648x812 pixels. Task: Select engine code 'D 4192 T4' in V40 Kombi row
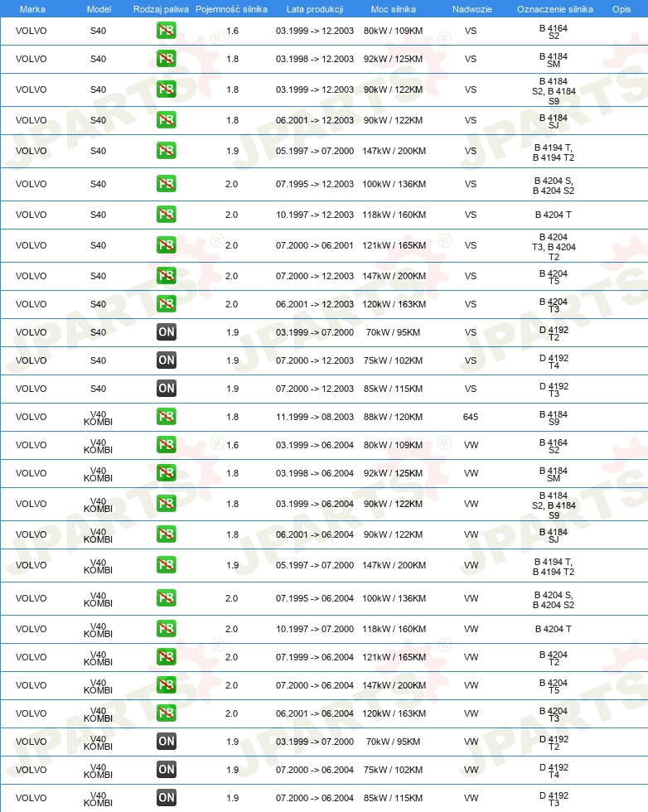[x=554, y=771]
